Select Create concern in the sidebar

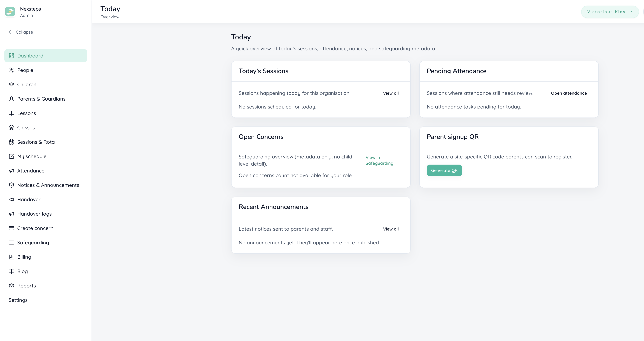46,228
